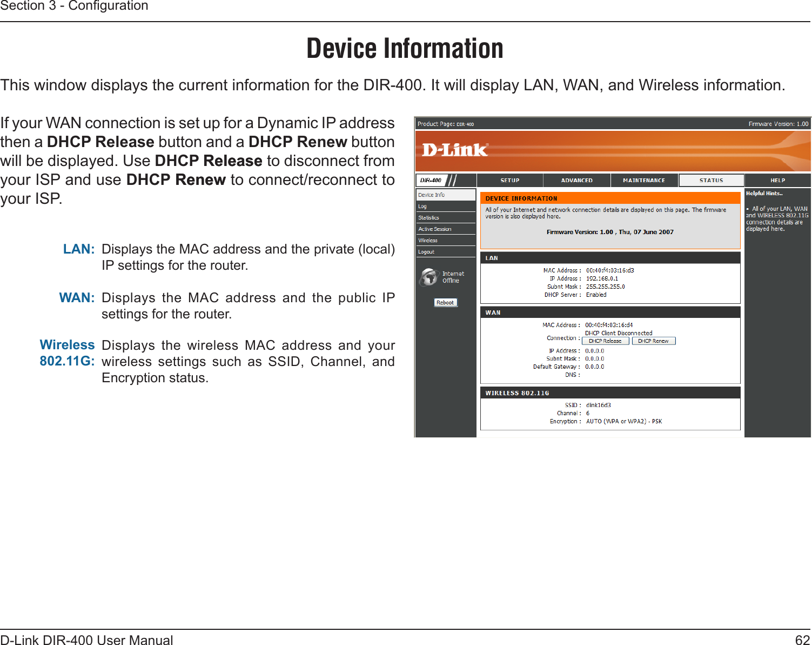
Task: Click the DIR-400 model label
Action: (x=431, y=181)
